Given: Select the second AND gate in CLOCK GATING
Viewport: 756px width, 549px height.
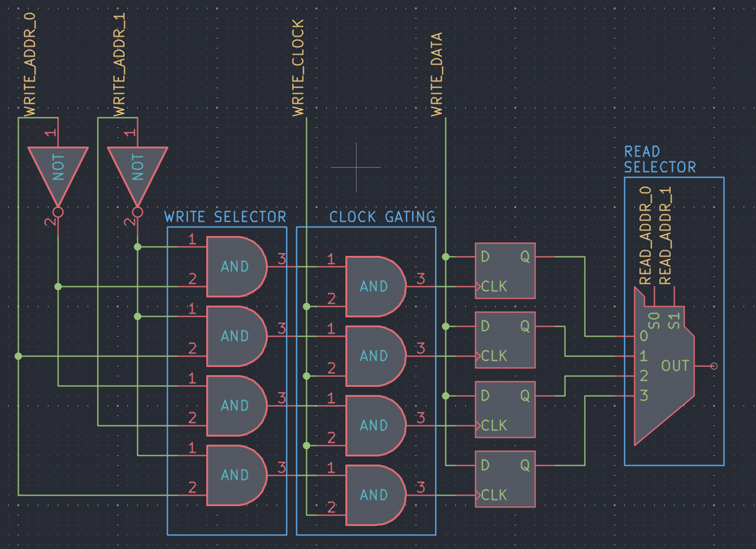Looking at the screenshot, I should click(375, 356).
